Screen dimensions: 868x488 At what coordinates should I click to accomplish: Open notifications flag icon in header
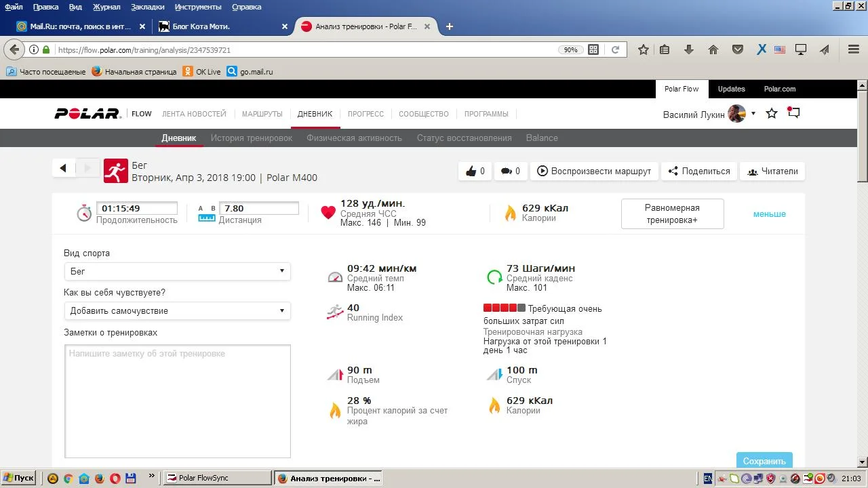point(793,113)
